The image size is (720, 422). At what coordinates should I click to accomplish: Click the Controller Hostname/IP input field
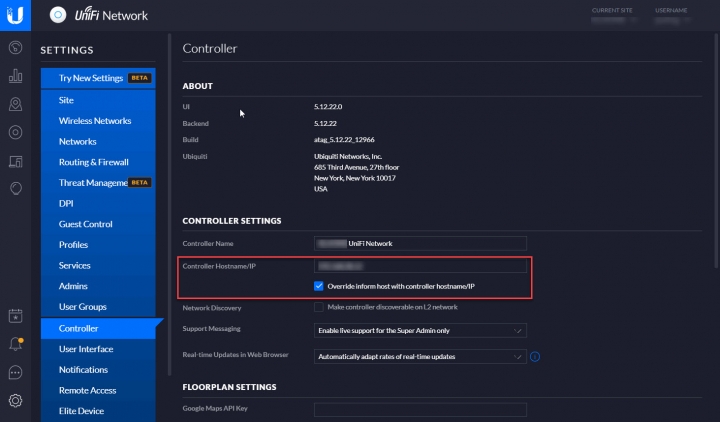pyautogui.click(x=420, y=266)
